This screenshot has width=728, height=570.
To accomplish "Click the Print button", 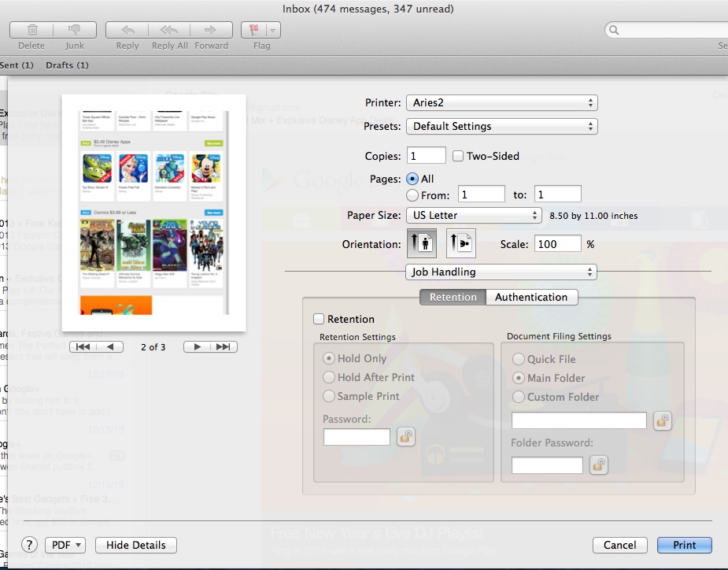I will tap(685, 545).
